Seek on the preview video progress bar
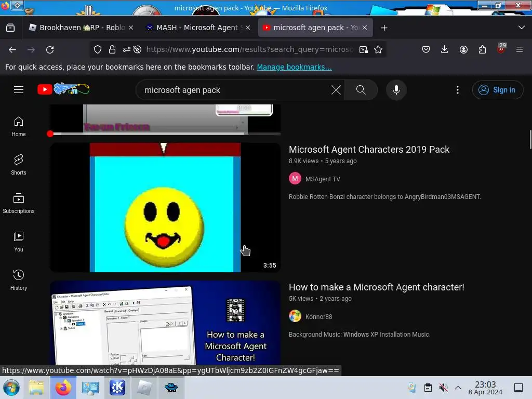 point(165,134)
